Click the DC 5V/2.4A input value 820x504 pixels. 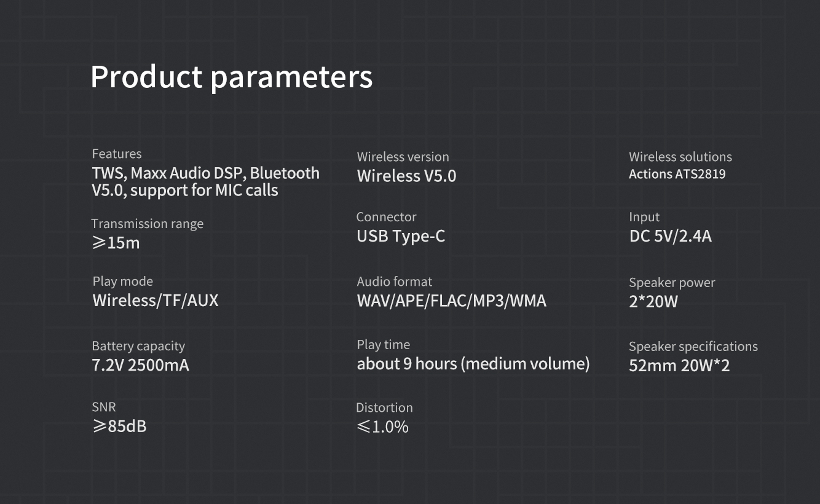point(670,236)
